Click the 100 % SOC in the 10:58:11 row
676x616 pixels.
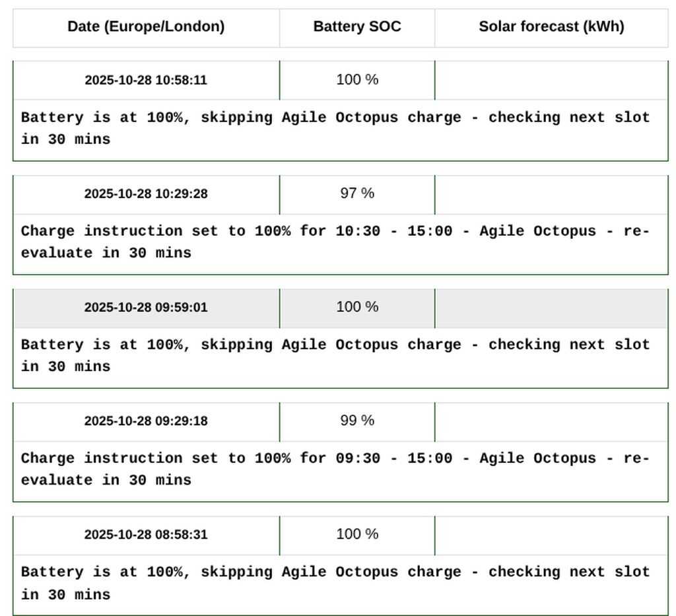click(357, 80)
